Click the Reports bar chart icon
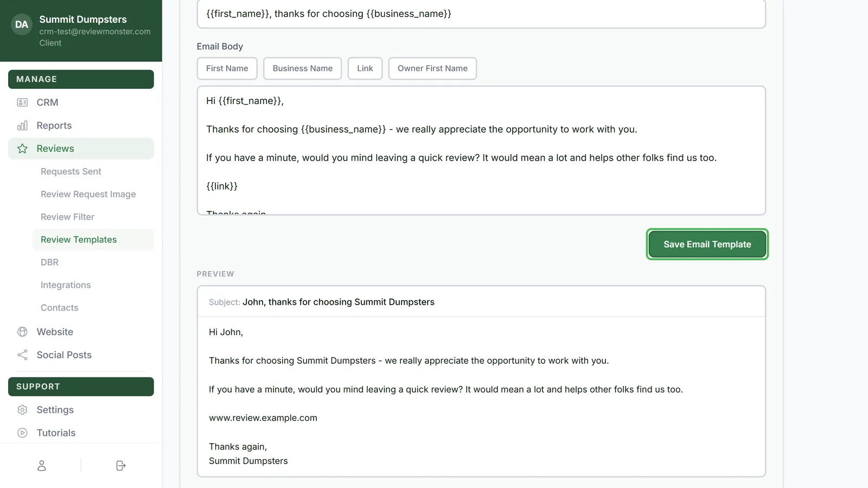This screenshot has width=868, height=488. (22, 126)
